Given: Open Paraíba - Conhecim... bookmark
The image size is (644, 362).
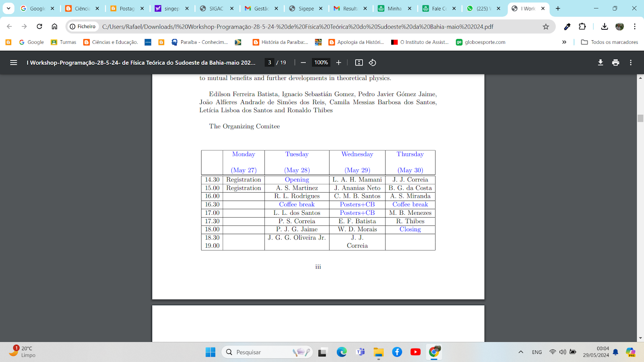Looking at the screenshot, I should 200,42.
